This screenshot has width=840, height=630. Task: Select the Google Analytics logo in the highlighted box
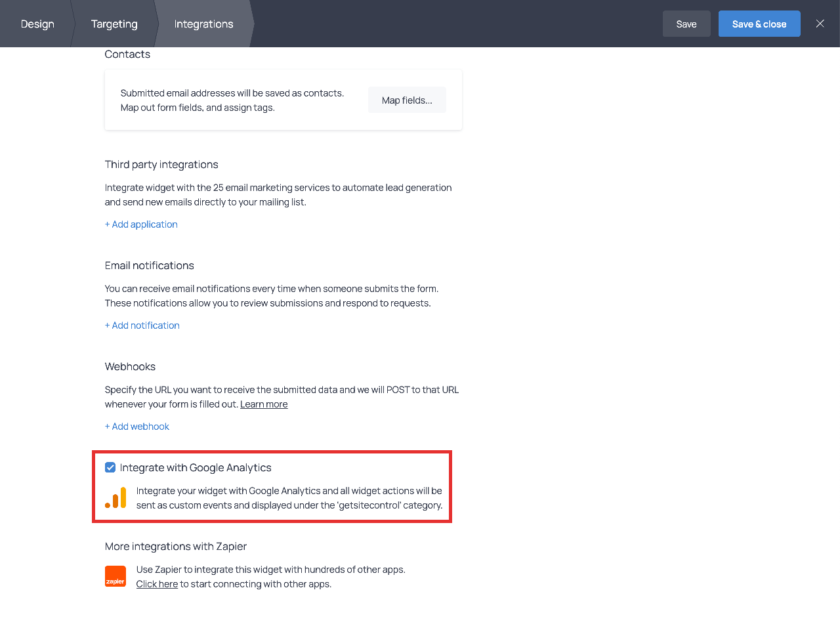point(115,497)
